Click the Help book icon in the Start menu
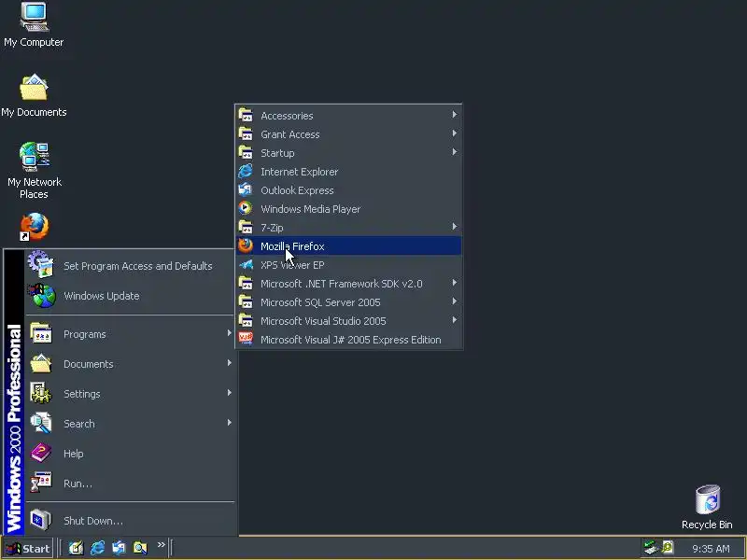 (x=41, y=453)
